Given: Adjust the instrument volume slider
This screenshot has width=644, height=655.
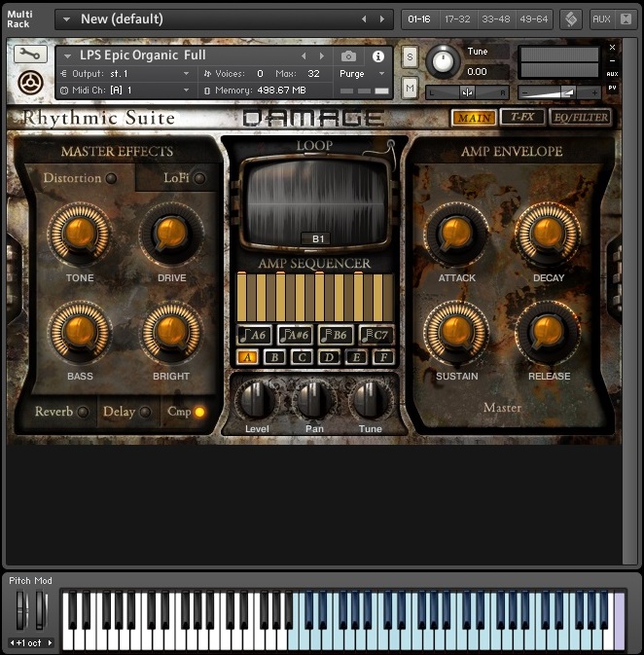Looking at the screenshot, I should (559, 92).
